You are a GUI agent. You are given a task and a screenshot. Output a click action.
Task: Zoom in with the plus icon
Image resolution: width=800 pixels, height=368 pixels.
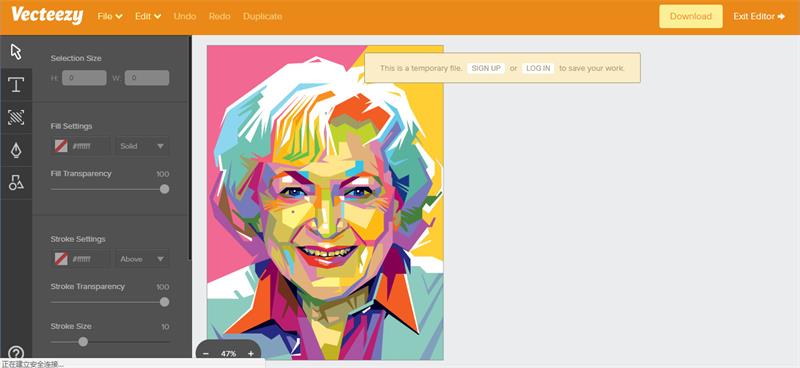pyautogui.click(x=251, y=353)
